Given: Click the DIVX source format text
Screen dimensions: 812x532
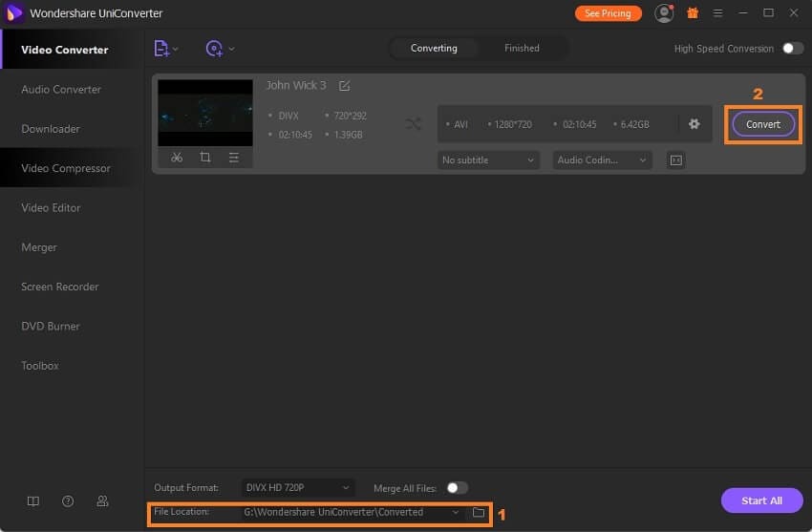Looking at the screenshot, I should (288, 116).
